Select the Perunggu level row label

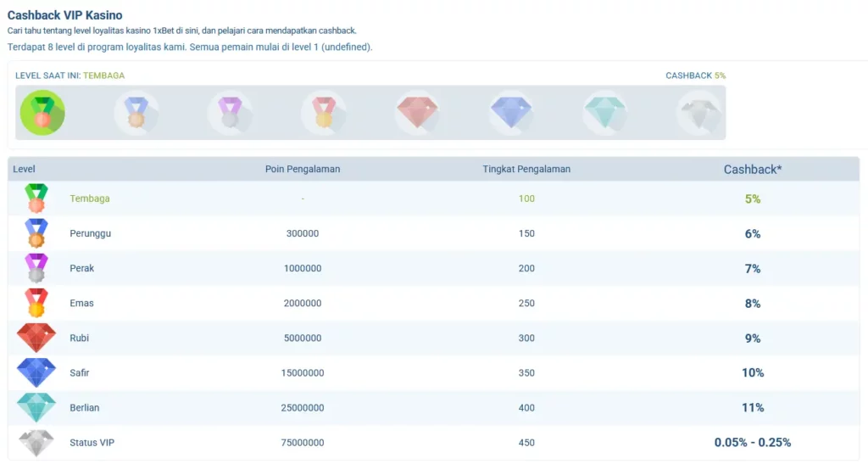[x=90, y=233]
